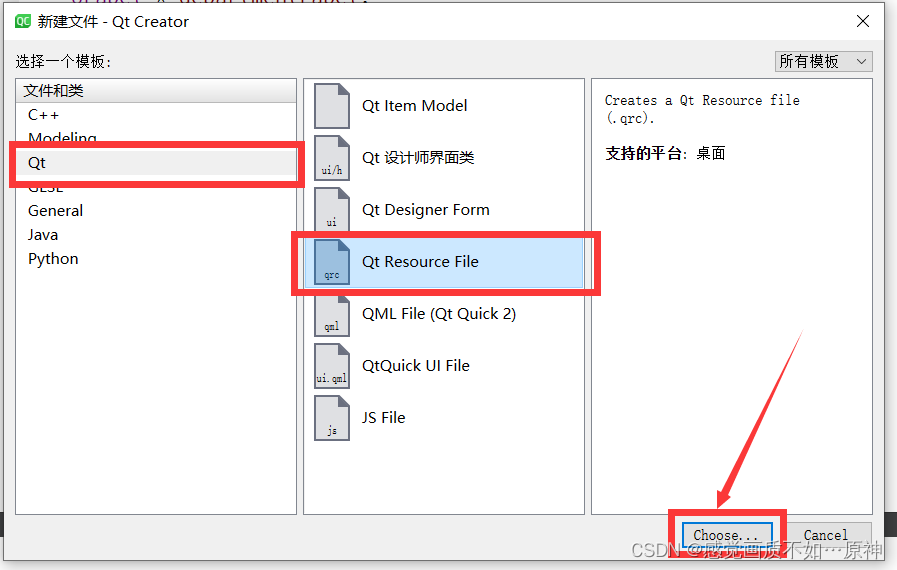The width and height of the screenshot is (897, 570).
Task: Select the General category
Action: pos(156,211)
